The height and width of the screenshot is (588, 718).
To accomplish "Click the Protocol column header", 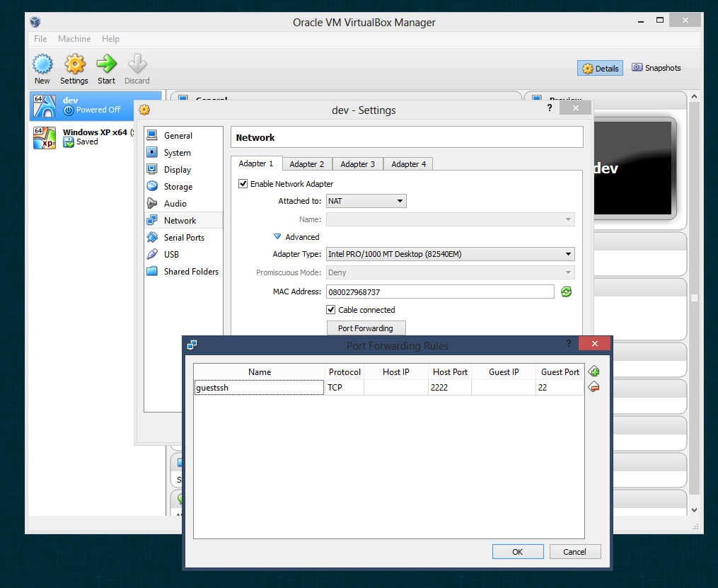I will tap(344, 372).
